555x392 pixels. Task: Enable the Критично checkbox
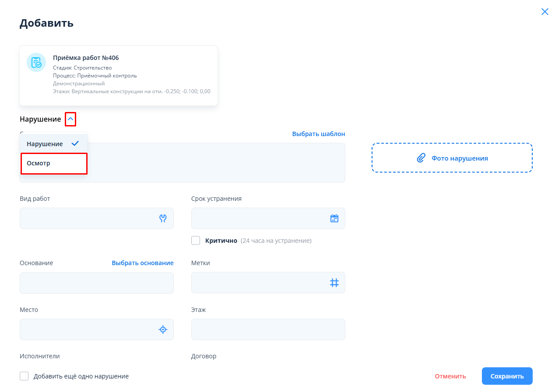point(196,241)
